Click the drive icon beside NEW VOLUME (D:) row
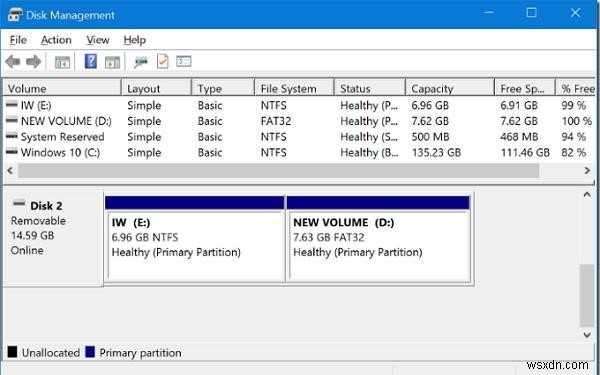Screen dimensions: 600x375 point(12,120)
